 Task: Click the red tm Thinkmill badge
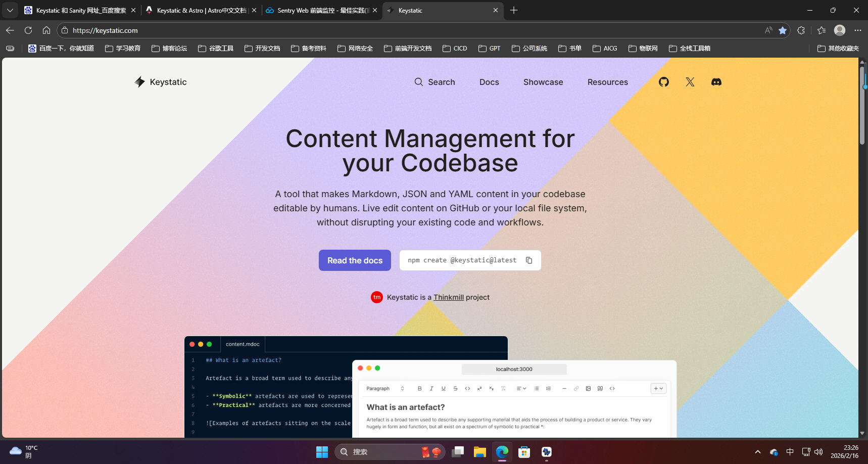[x=377, y=297]
